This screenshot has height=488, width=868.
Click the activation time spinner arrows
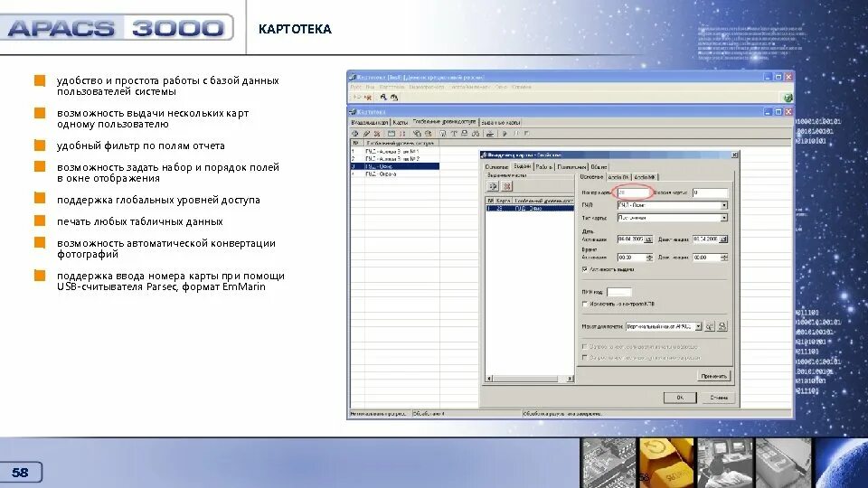(649, 258)
